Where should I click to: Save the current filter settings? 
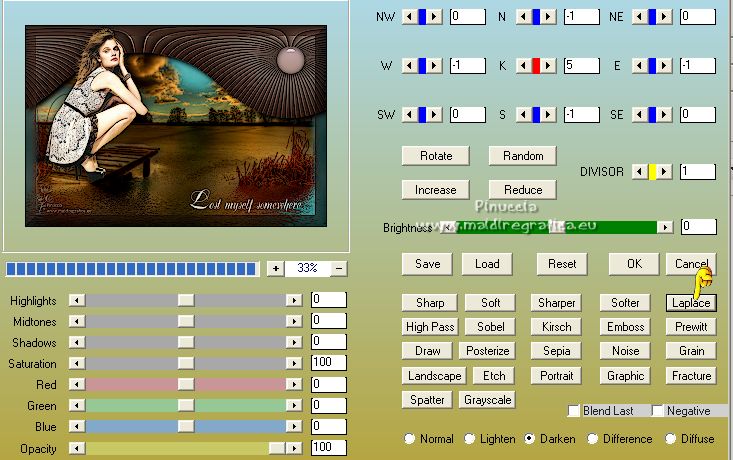click(427, 264)
